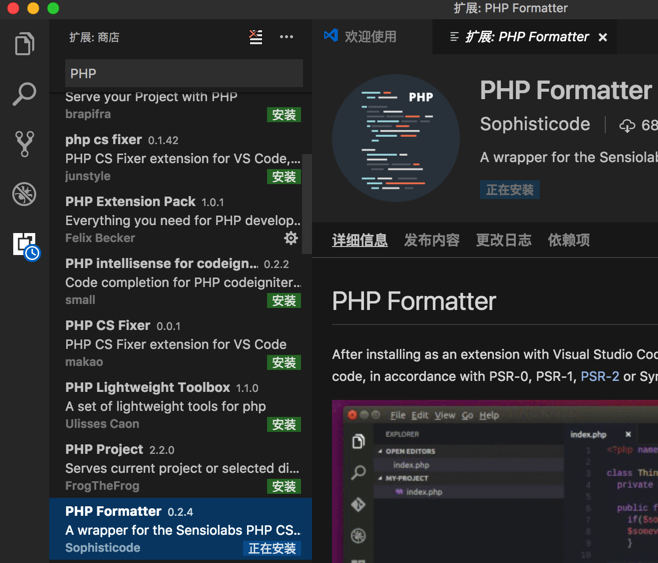
Task: Select PHP CS Fixer 0.0.1 entry title
Action: pyautogui.click(x=107, y=325)
